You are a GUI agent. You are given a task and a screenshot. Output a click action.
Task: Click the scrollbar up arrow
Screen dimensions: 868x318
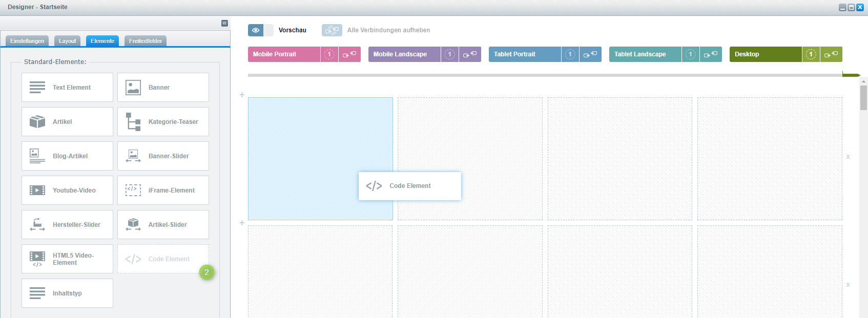[863, 81]
